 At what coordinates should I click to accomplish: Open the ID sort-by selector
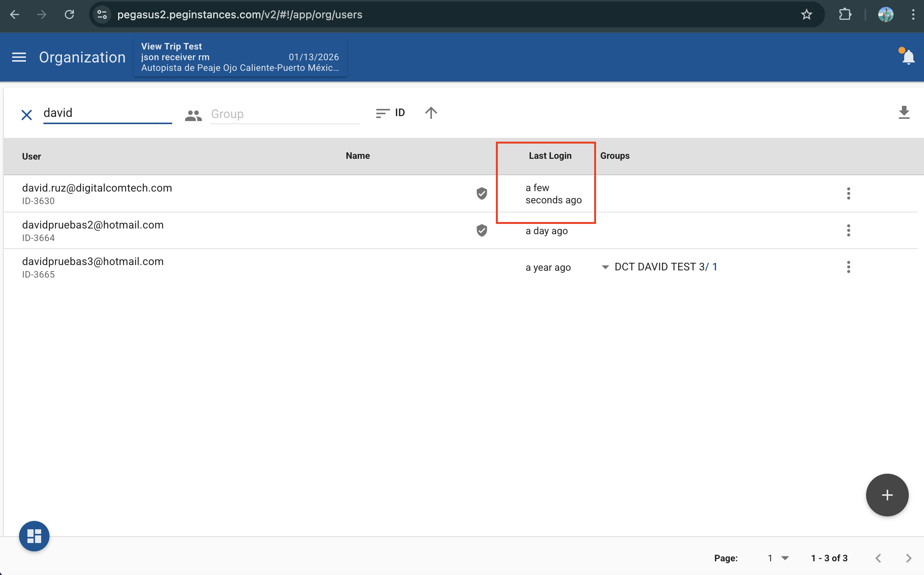coord(391,113)
